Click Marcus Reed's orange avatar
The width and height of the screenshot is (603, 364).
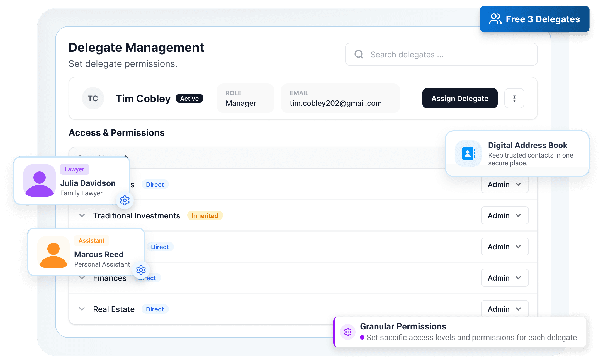point(54,252)
